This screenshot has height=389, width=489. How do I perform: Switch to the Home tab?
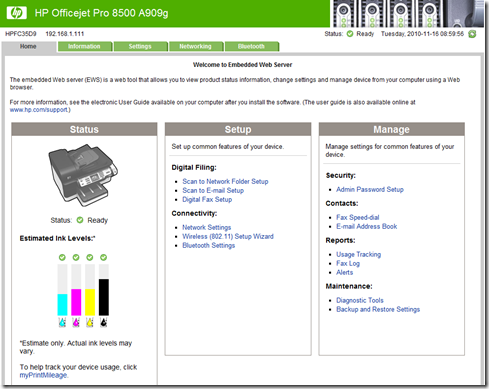pyautogui.click(x=28, y=47)
